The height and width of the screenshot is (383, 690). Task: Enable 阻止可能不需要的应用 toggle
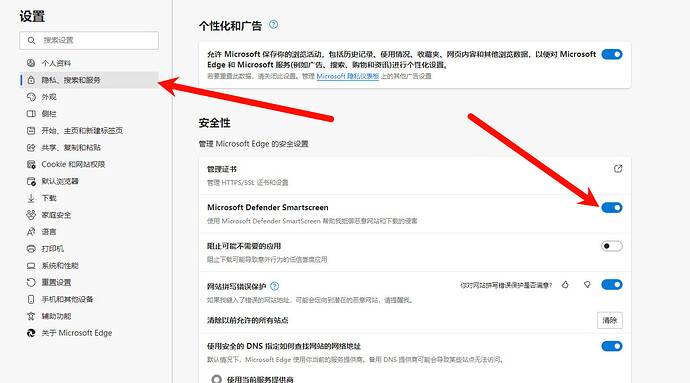point(612,246)
